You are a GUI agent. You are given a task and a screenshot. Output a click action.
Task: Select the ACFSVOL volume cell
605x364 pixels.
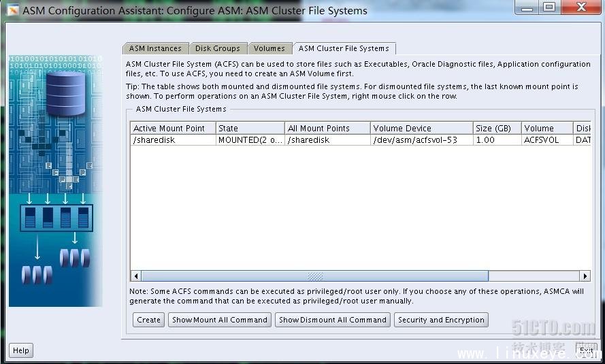click(547, 140)
